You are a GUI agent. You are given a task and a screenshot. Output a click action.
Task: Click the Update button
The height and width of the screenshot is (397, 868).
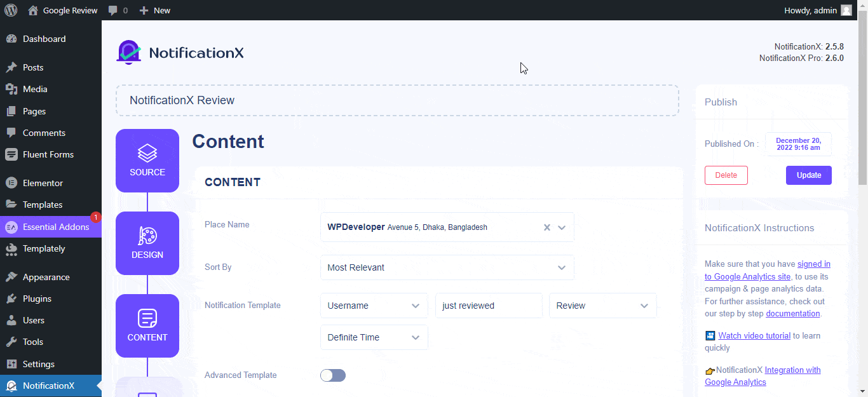click(809, 175)
